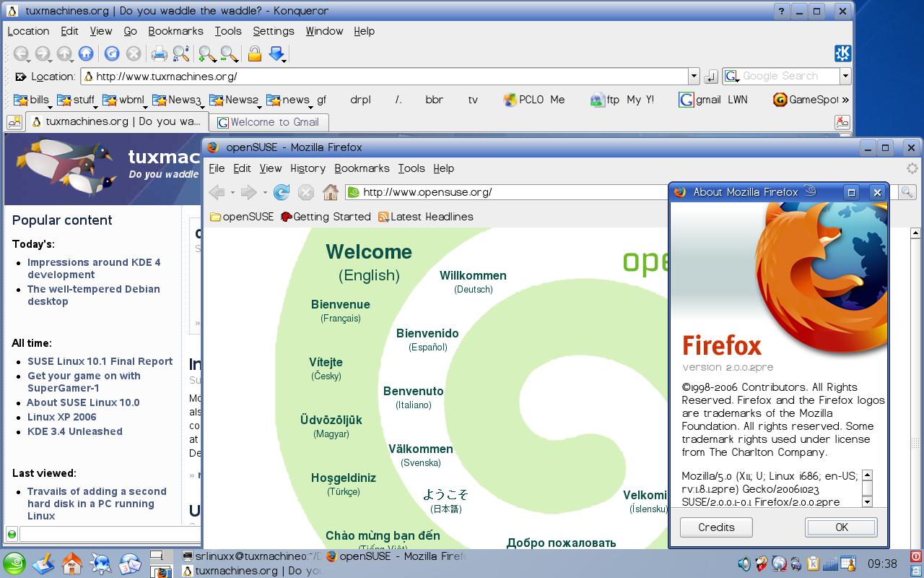Viewport: 924px width, 578px height.
Task: Expand the News3 bookmark folder
Action: point(176,100)
